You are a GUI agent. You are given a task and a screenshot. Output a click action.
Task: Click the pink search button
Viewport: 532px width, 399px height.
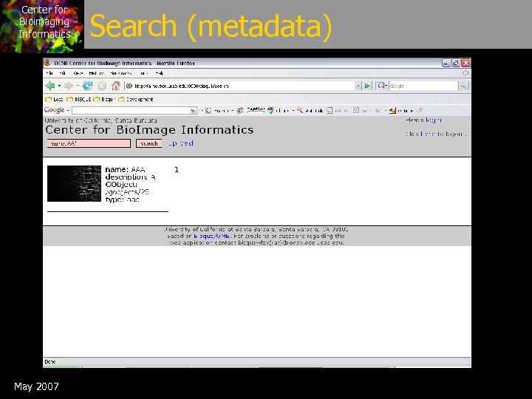coord(149,143)
